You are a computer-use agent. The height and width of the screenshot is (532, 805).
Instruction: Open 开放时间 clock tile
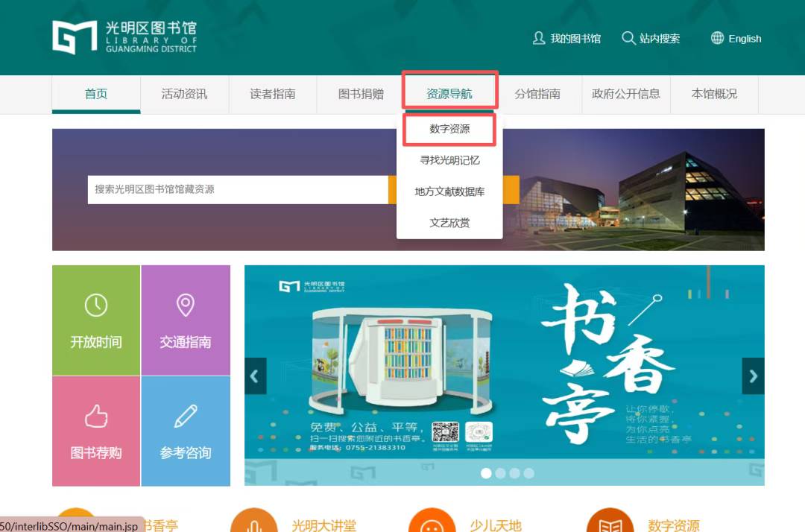click(96, 320)
